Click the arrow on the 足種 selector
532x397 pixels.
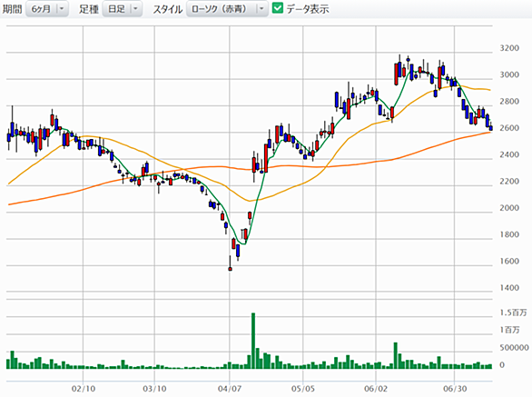coord(135,9)
